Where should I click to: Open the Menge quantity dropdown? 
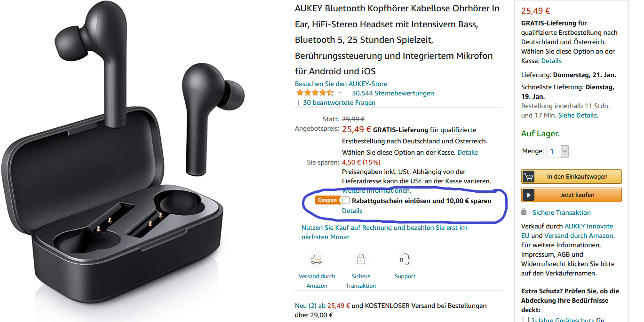557,151
